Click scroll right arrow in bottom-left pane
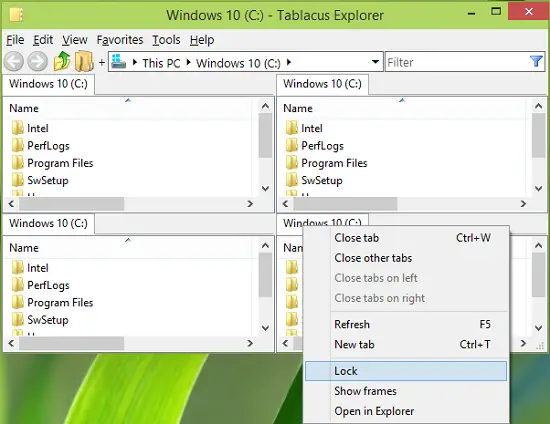Viewport: 550px width, 424px height. pyautogui.click(x=250, y=343)
